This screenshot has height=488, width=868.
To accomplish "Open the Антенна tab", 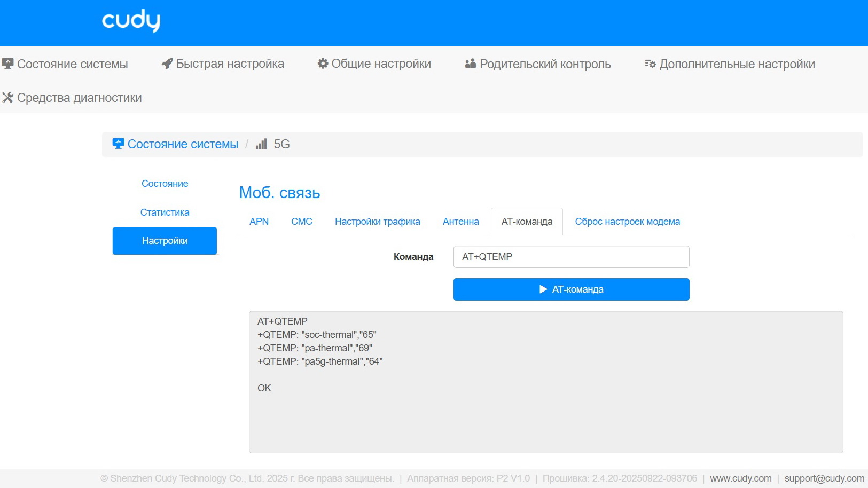I will click(461, 222).
